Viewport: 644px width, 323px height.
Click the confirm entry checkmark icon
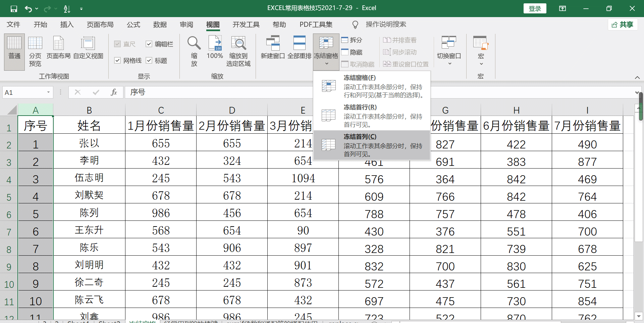tap(96, 92)
